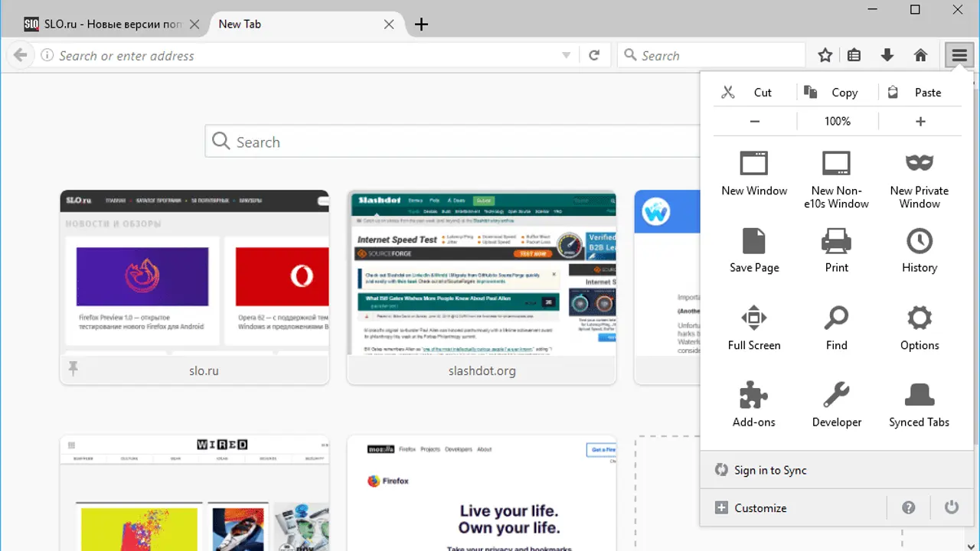The image size is (980, 551).
Task: Pin toggle on slo.ru tile
Action: tap(73, 370)
